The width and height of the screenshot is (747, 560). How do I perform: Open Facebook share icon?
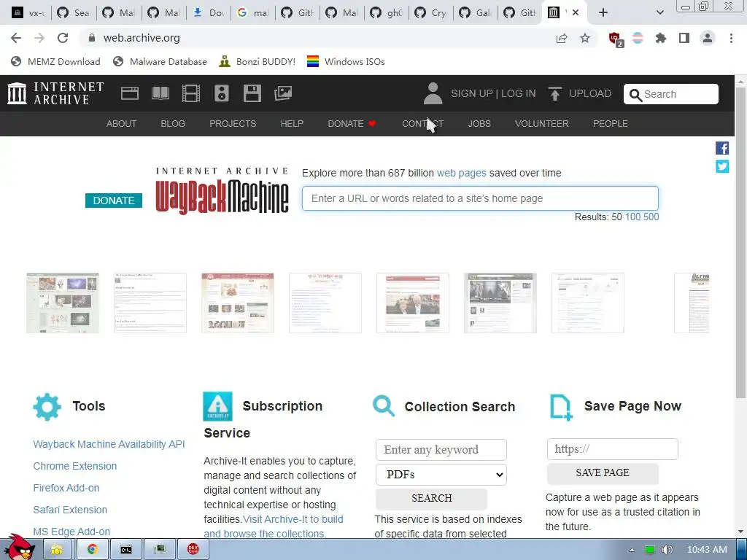(722, 148)
